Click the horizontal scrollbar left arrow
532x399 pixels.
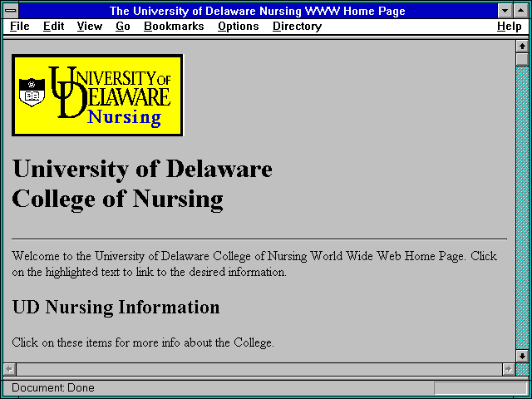(x=10, y=369)
